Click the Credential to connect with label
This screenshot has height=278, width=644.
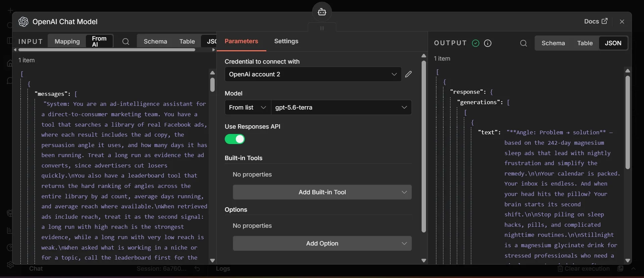262,62
